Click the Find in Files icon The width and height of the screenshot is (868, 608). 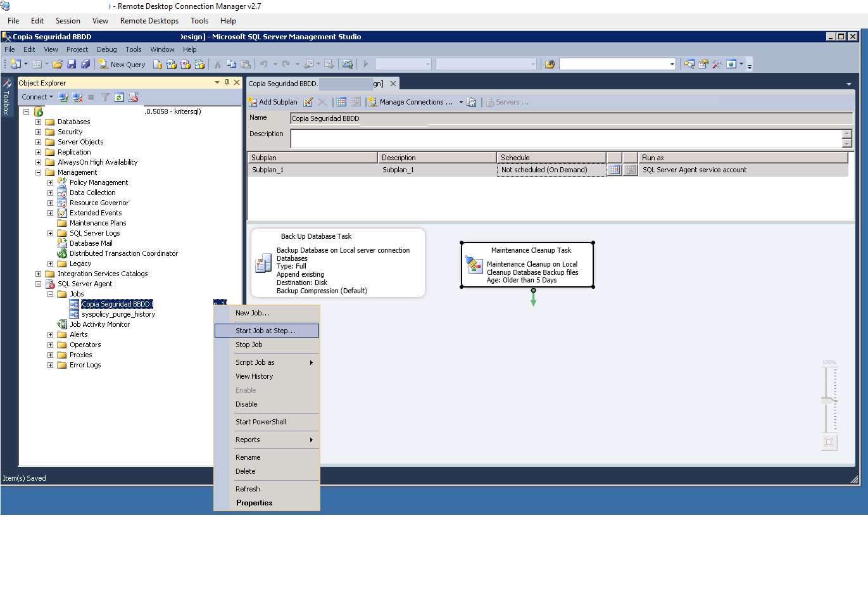550,64
